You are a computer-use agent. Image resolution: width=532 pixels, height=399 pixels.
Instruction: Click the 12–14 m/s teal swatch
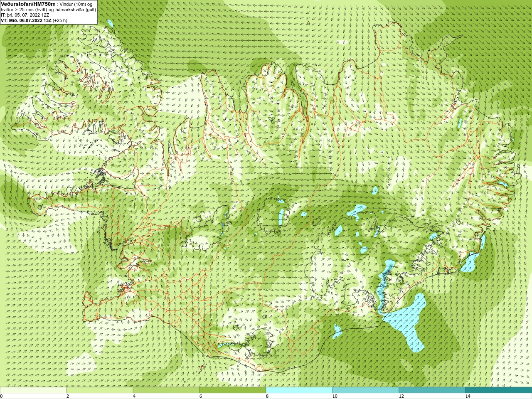(x=432, y=390)
